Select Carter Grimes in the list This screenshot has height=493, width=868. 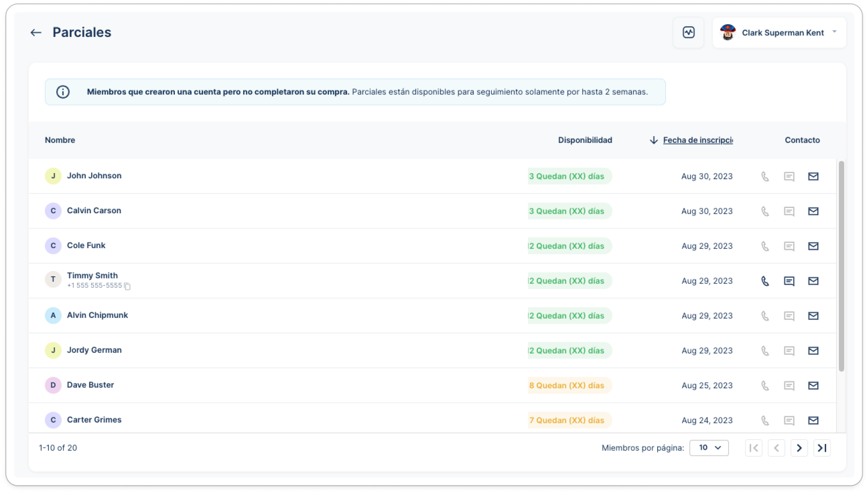click(94, 420)
